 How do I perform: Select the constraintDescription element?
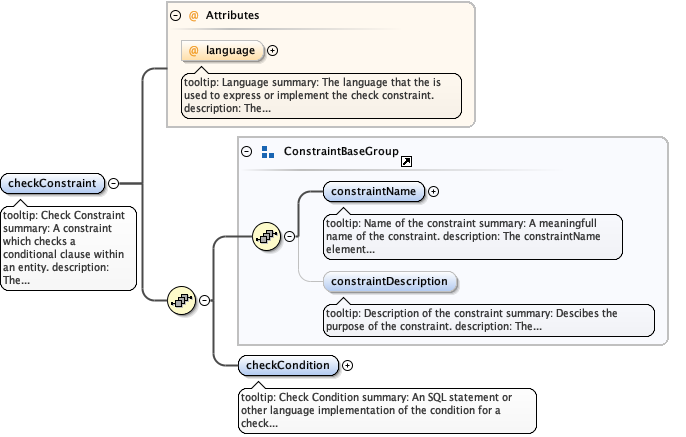(391, 281)
